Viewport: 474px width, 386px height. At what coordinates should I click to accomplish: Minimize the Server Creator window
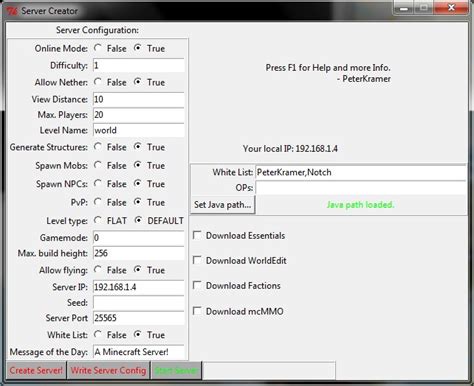click(x=404, y=8)
